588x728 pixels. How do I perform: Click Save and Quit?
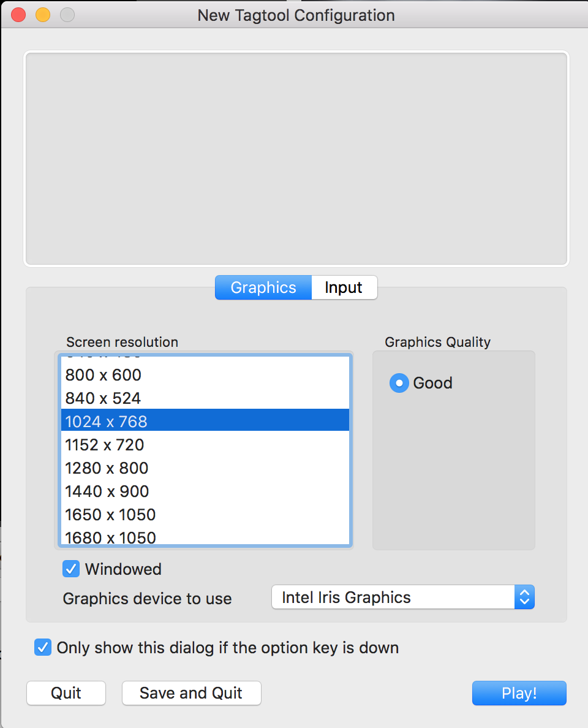(191, 693)
